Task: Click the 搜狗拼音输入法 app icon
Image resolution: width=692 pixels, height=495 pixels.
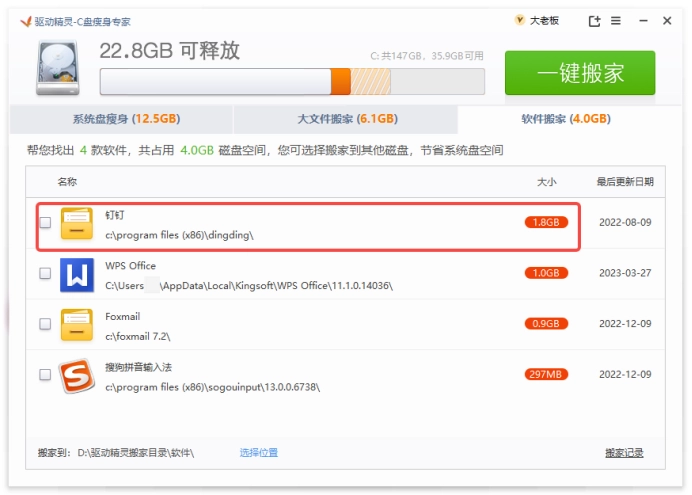Action: (x=76, y=375)
